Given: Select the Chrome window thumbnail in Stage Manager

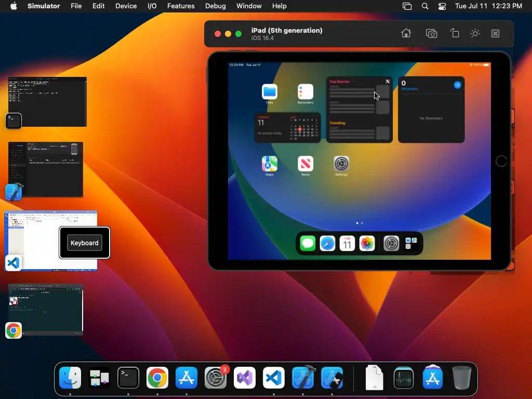Looking at the screenshot, I should click(x=46, y=310).
